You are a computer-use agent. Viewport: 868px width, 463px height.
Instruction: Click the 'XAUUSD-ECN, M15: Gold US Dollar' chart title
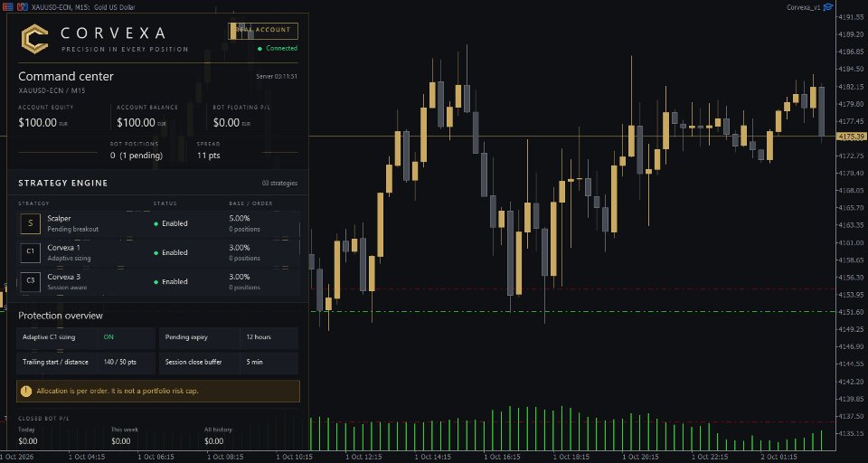(x=83, y=7)
